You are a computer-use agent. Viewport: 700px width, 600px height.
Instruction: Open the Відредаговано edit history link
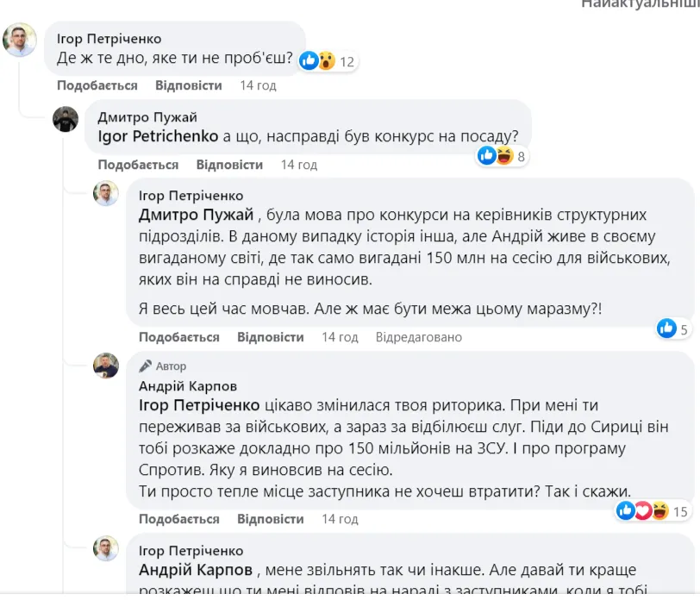click(419, 337)
